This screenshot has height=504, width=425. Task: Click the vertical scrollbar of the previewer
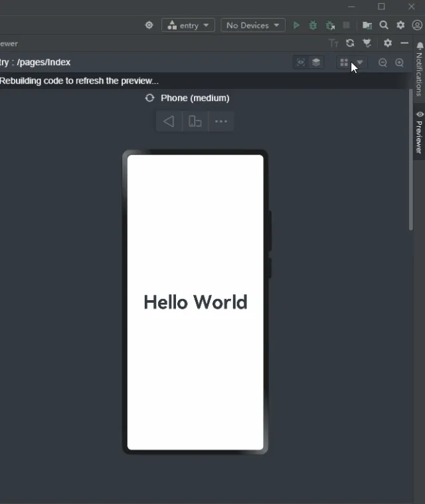tap(411, 159)
